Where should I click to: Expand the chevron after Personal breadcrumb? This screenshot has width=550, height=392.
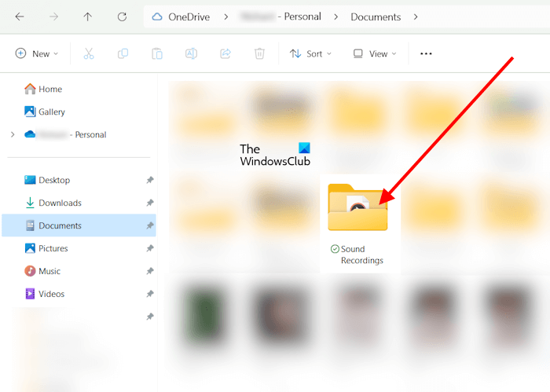coord(335,16)
